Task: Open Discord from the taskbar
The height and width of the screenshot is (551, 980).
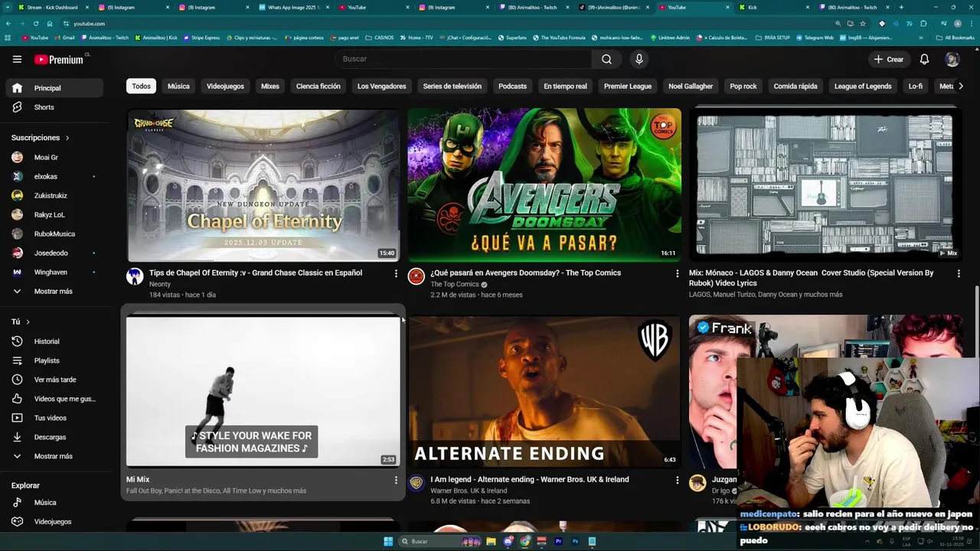Action: click(x=508, y=541)
